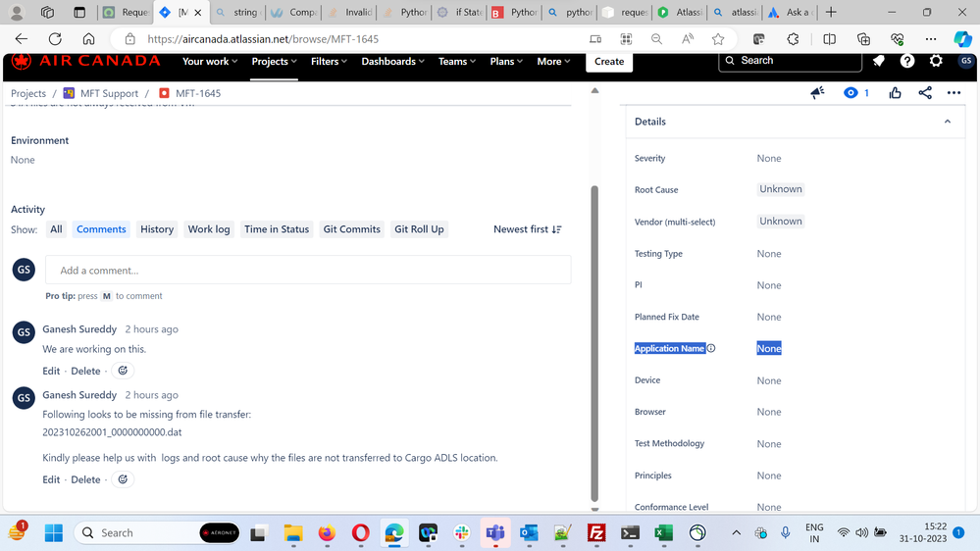Open GS profile avatar in Jira header
The width and height of the screenshot is (980, 551).
[x=965, y=61]
